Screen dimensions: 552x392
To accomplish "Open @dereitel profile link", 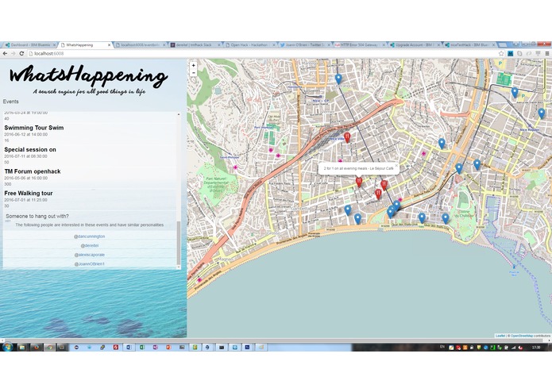I will tap(90, 245).
